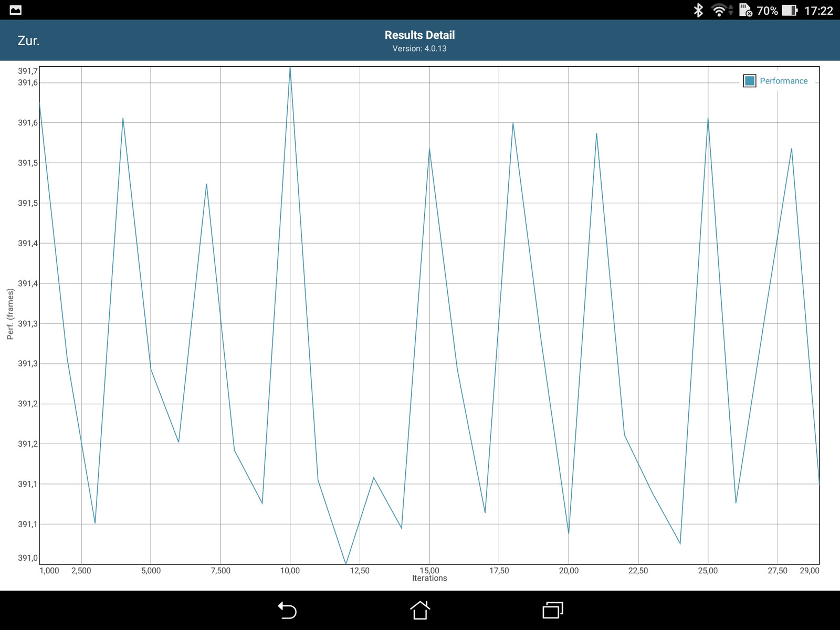The height and width of the screenshot is (630, 840).
Task: Tap the screenshot notification icon
Action: click(x=16, y=10)
